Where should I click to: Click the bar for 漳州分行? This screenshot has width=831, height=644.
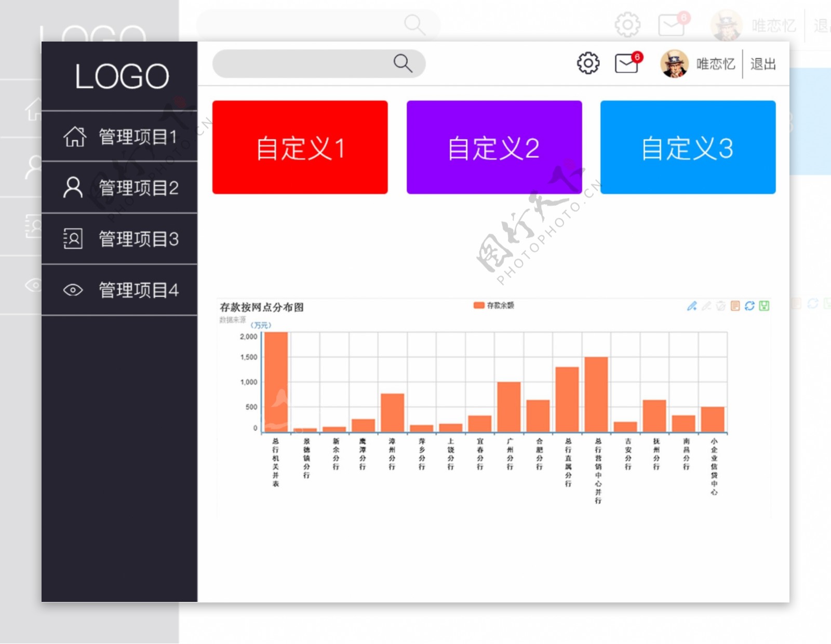(x=392, y=412)
